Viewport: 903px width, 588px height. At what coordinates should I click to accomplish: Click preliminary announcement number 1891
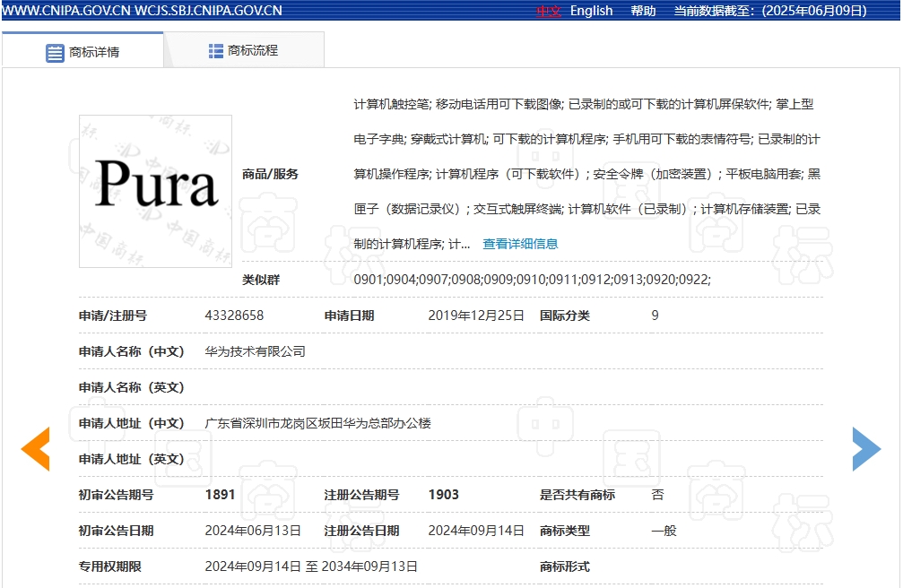tap(220, 495)
